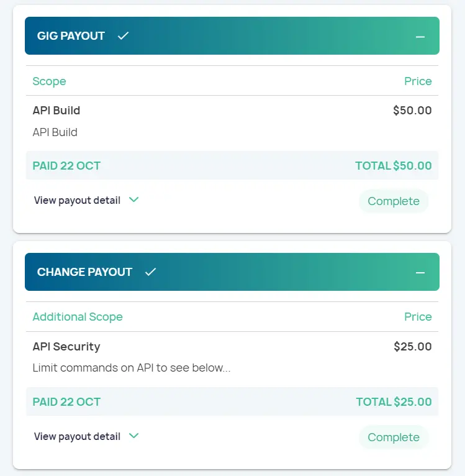Open View payout detail for API Security
Viewport: 465px width, 476px height.
pos(77,436)
